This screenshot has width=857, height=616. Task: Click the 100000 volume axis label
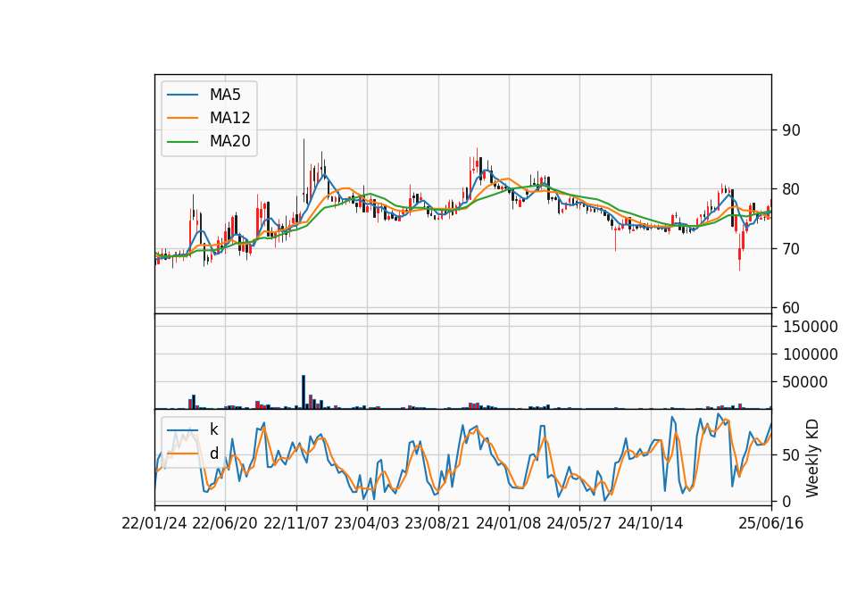tap(810, 354)
